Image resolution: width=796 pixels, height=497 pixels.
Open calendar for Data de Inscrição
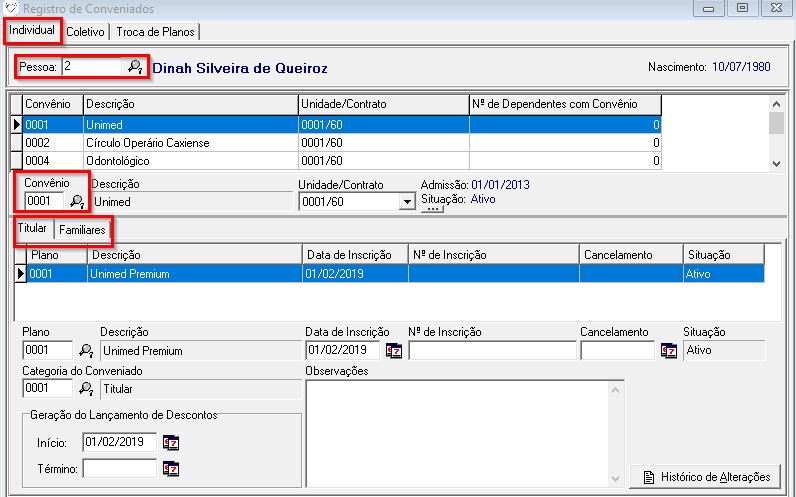point(394,350)
